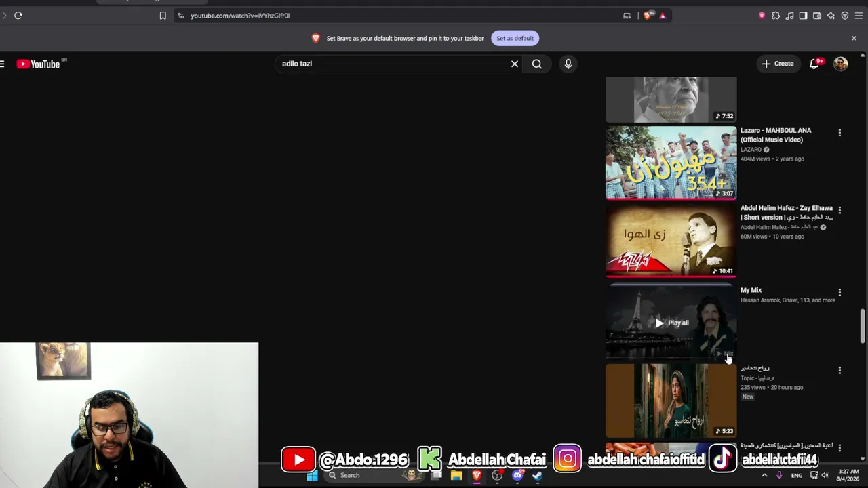Click the ENG language indicator

[x=797, y=476]
